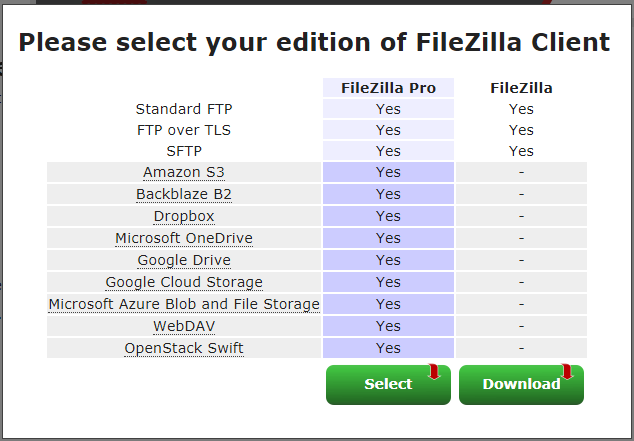Click the FileZilla Pro column header
The height and width of the screenshot is (441, 634).
(388, 88)
